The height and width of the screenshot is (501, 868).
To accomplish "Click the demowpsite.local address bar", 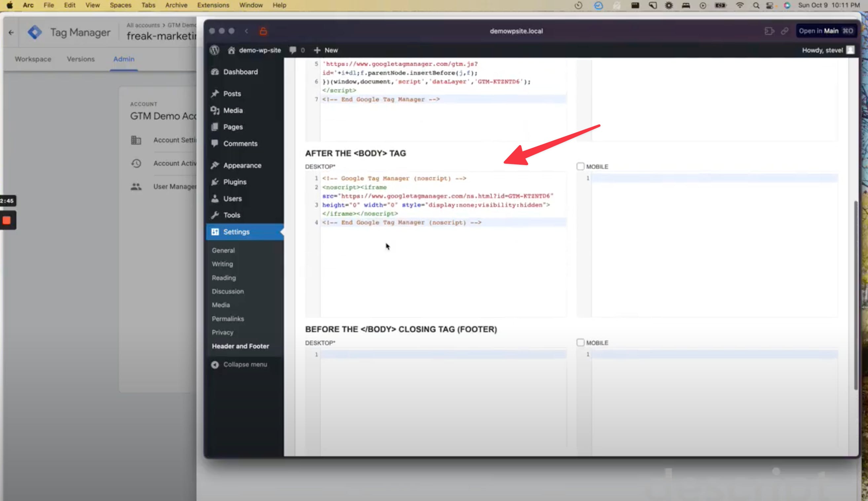I will pyautogui.click(x=516, y=31).
